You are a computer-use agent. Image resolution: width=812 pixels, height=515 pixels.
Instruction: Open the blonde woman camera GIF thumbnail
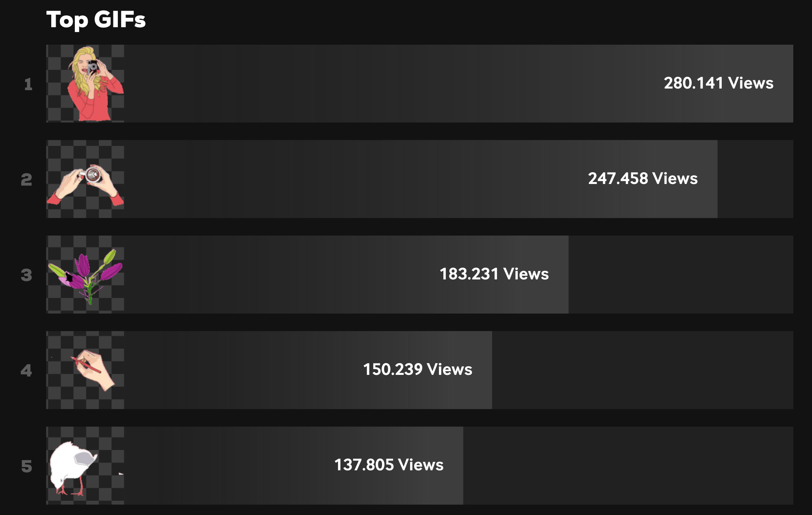pos(85,84)
